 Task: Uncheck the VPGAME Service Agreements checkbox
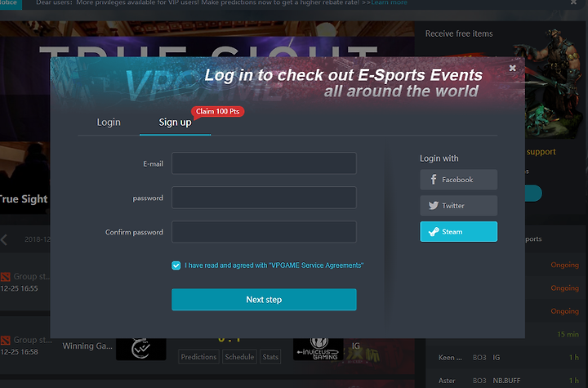coord(176,265)
